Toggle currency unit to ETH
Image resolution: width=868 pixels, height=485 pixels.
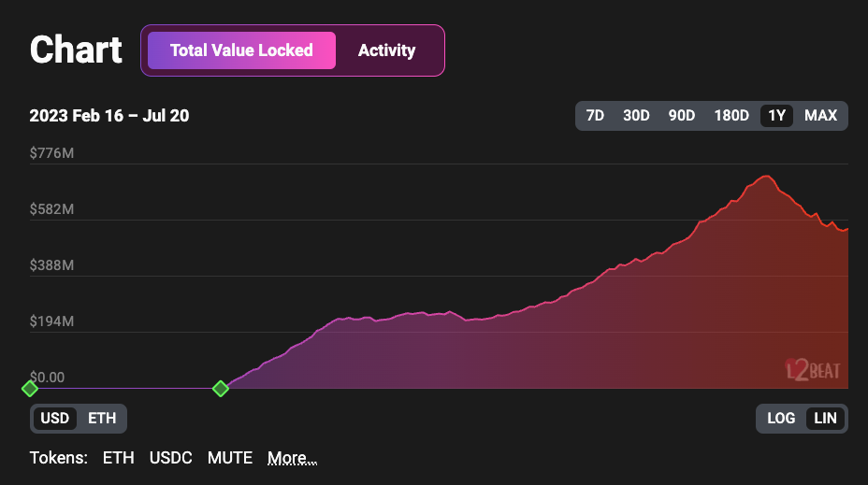(102, 418)
